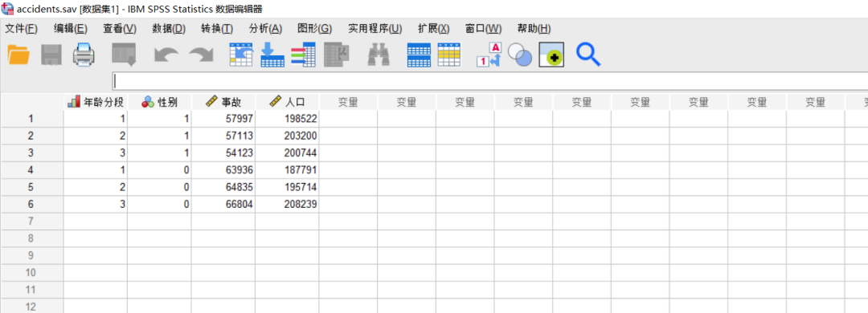Viewport: 868px width, 313px height.
Task: Open the 查看(V) menu
Action: [x=120, y=29]
